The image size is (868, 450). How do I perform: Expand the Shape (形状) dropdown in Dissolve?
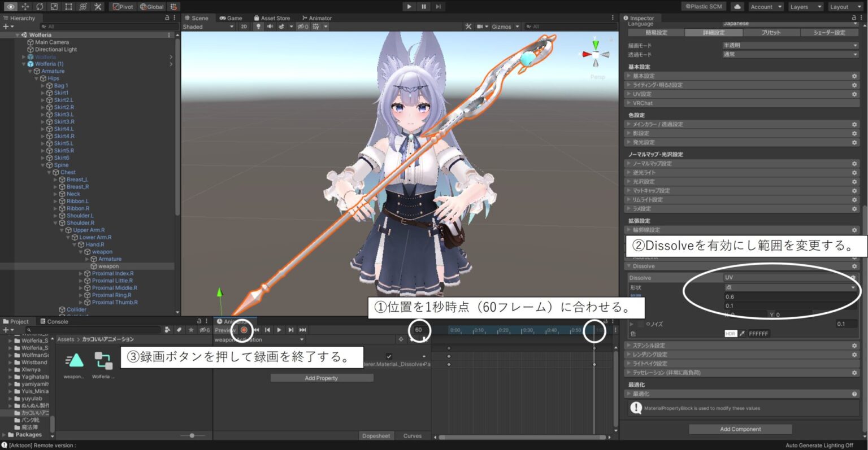point(791,287)
